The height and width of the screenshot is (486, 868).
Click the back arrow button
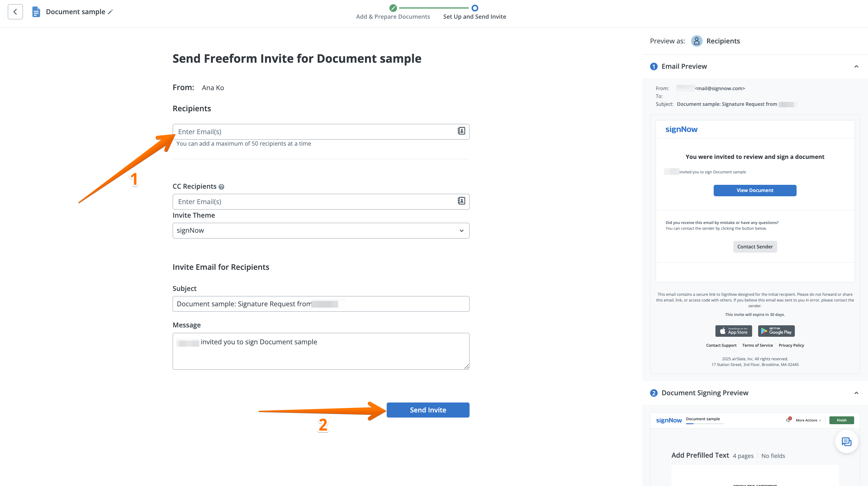tap(15, 12)
